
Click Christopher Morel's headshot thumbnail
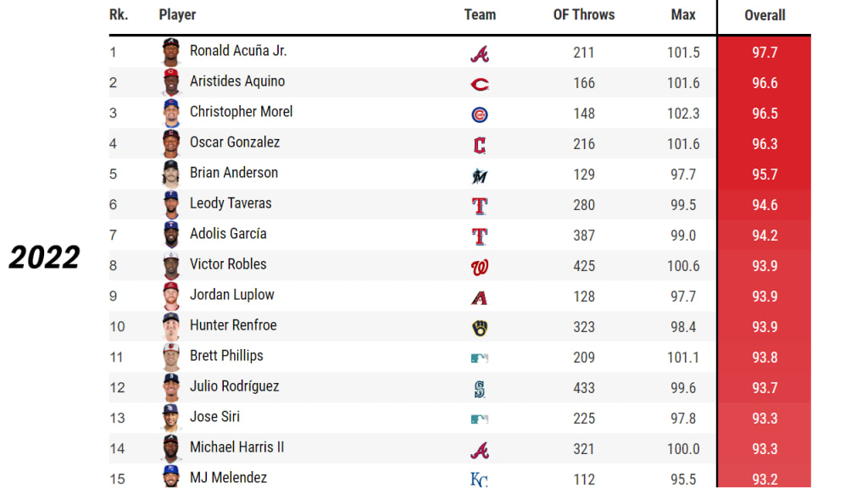[171, 113]
